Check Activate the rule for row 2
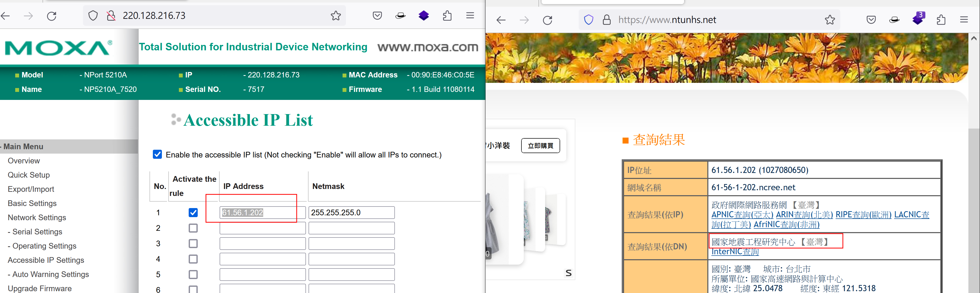Viewport: 980px width, 293px height. tap(193, 228)
